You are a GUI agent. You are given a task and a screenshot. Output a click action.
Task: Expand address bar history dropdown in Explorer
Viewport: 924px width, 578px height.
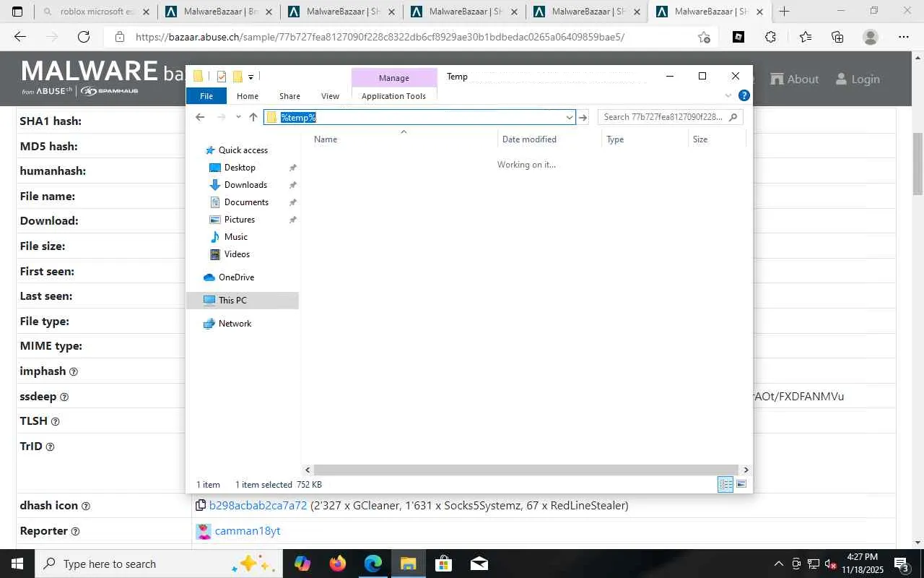tap(569, 117)
